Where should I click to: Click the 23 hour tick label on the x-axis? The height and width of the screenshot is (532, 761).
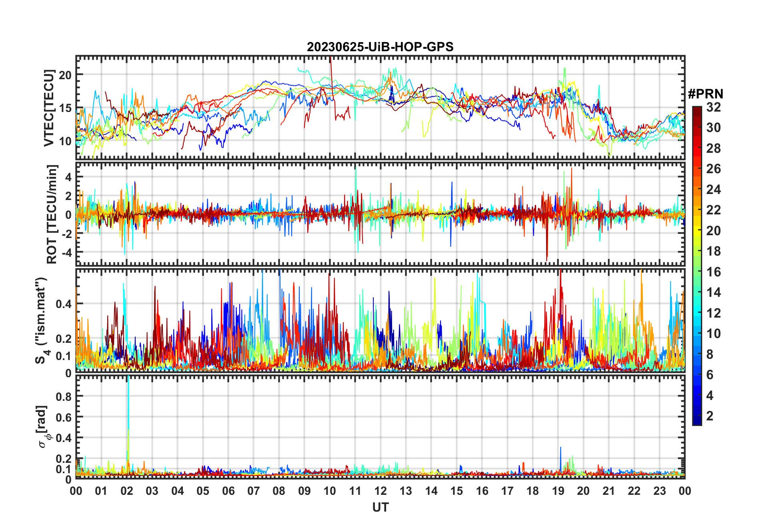[x=659, y=491]
